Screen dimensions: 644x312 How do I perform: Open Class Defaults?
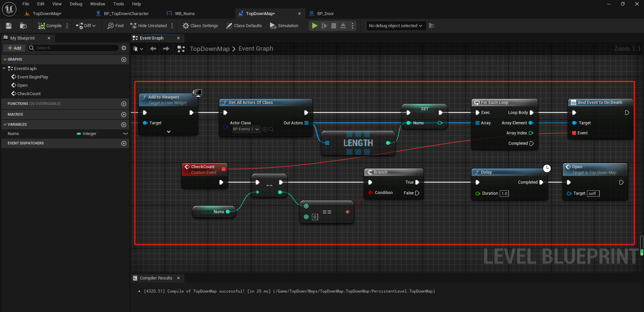pos(244,26)
